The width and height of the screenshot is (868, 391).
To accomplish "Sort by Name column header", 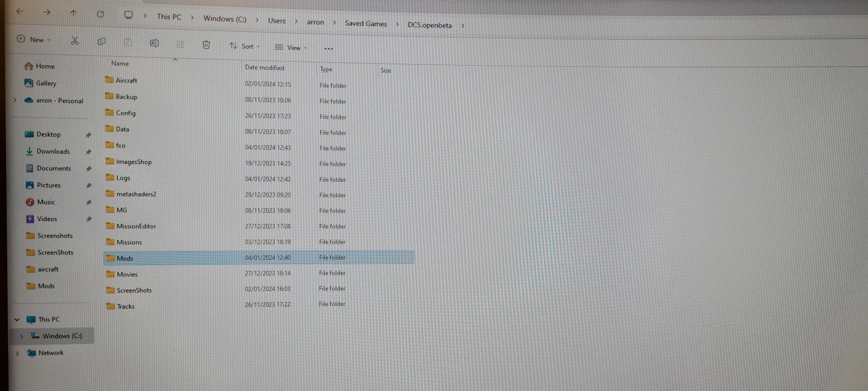I will pos(120,63).
